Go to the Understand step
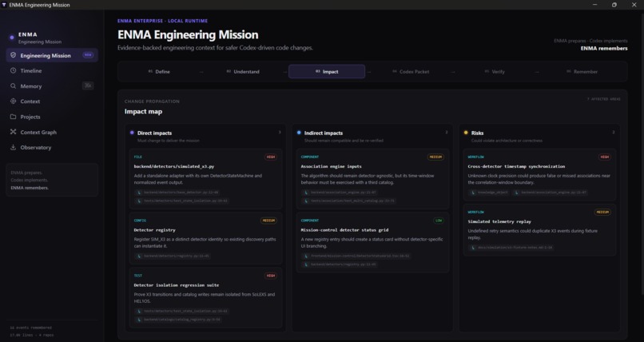The image size is (644, 342). point(243,71)
